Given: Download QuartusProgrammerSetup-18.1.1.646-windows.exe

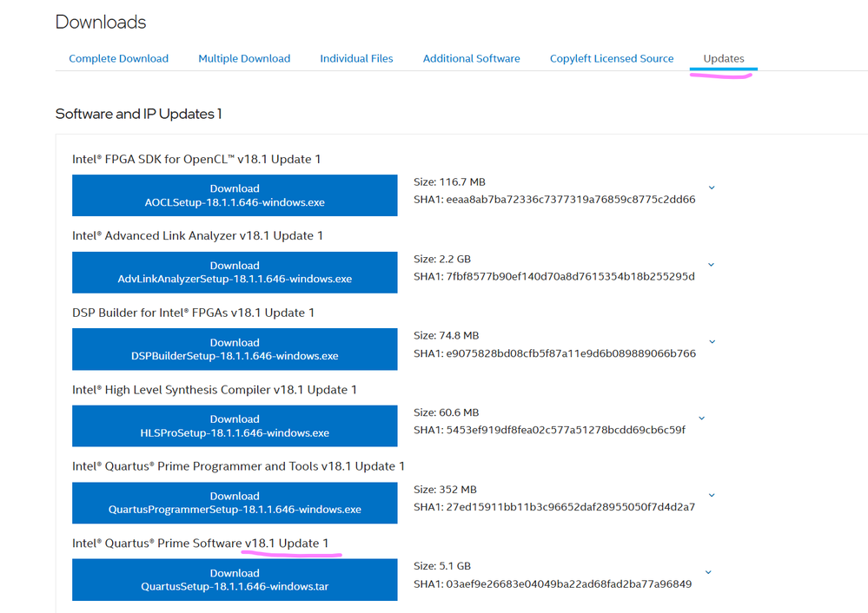Looking at the screenshot, I should [x=235, y=503].
